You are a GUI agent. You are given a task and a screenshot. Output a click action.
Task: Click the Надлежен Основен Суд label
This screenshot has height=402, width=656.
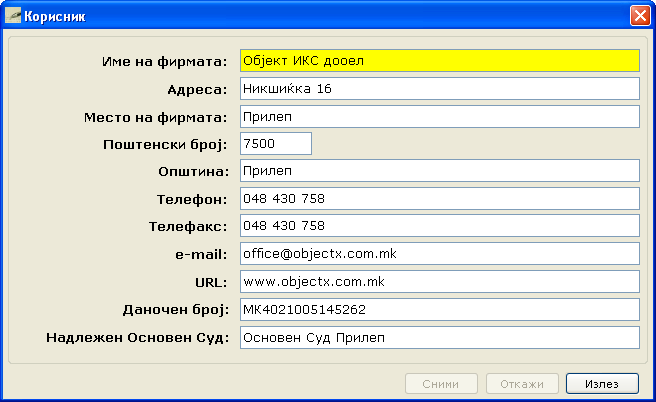(x=138, y=337)
